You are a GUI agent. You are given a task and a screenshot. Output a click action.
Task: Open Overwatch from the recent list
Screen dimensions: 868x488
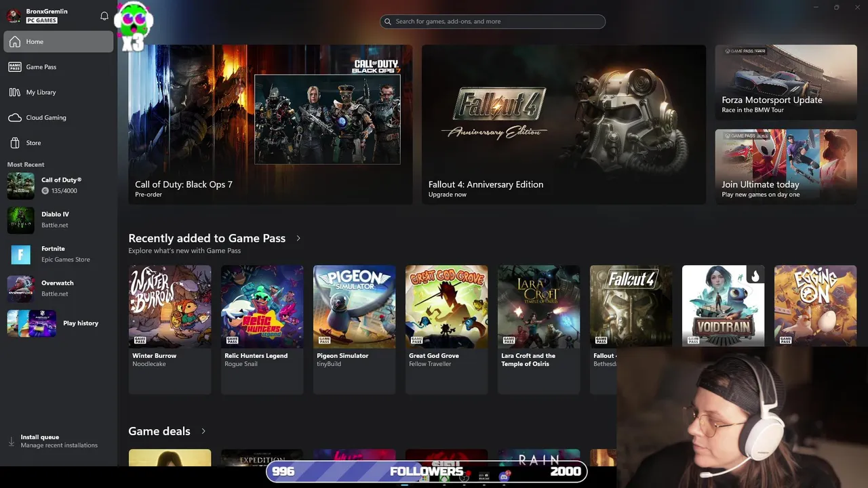click(x=59, y=289)
